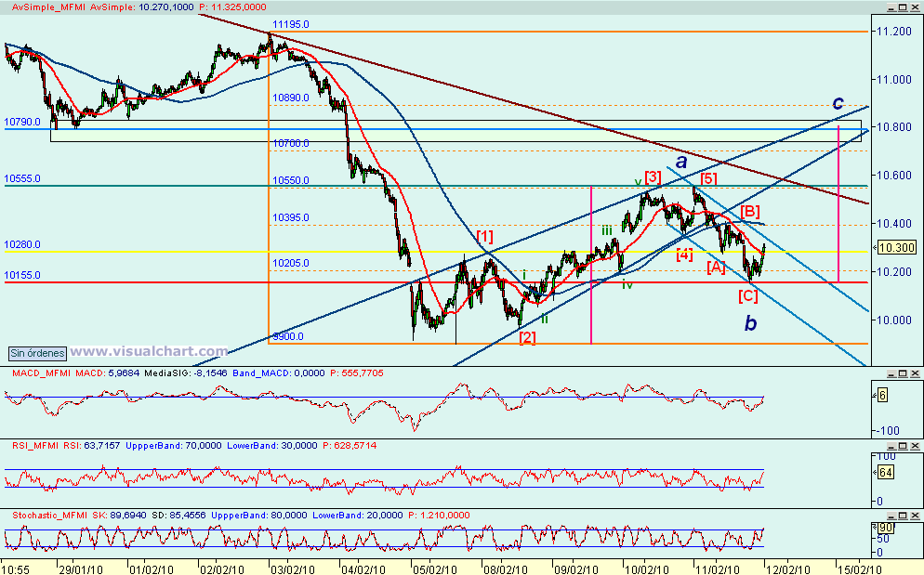Select the 10790.0 horizontal line label
Screen dimensions: 924x575
click(x=22, y=123)
